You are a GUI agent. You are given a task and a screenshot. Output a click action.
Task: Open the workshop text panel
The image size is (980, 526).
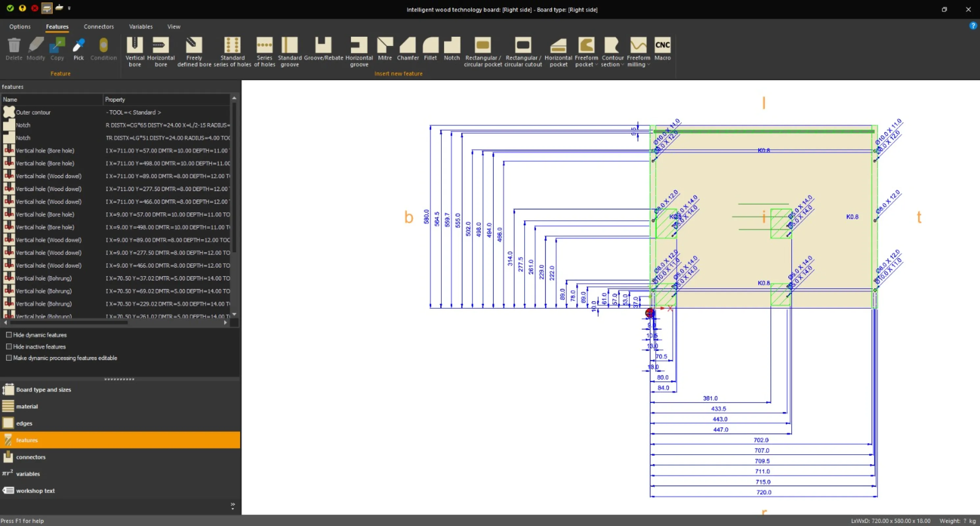click(36, 490)
